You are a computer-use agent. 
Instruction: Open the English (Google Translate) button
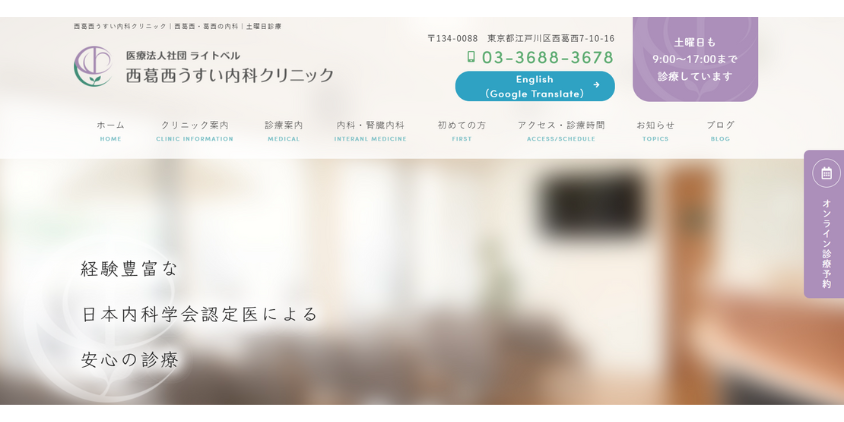pos(534,86)
